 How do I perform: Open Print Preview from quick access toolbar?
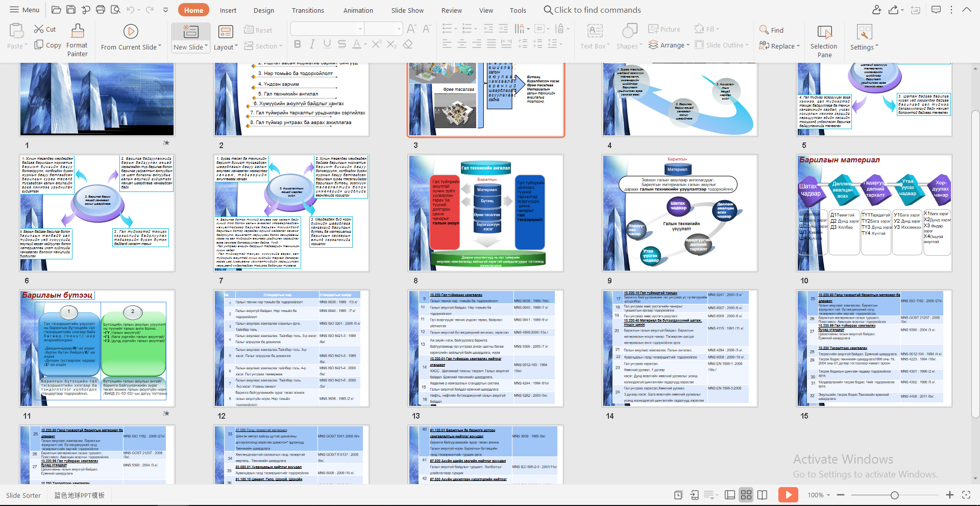(116, 10)
